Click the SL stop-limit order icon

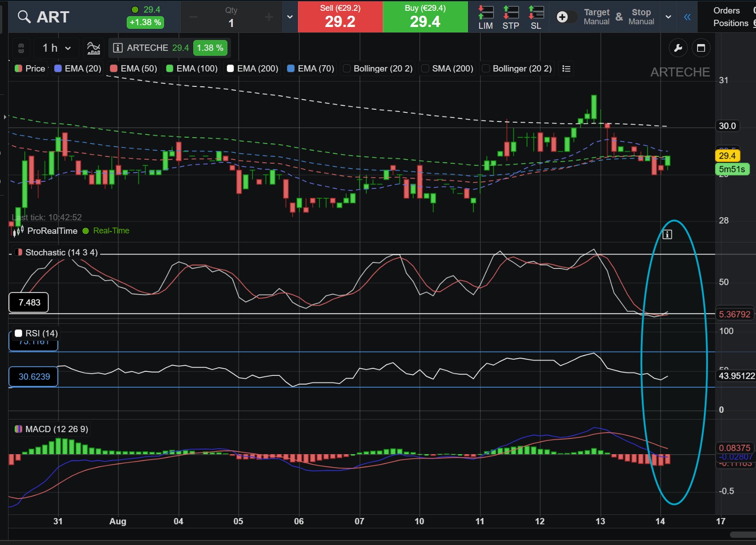pos(536,17)
